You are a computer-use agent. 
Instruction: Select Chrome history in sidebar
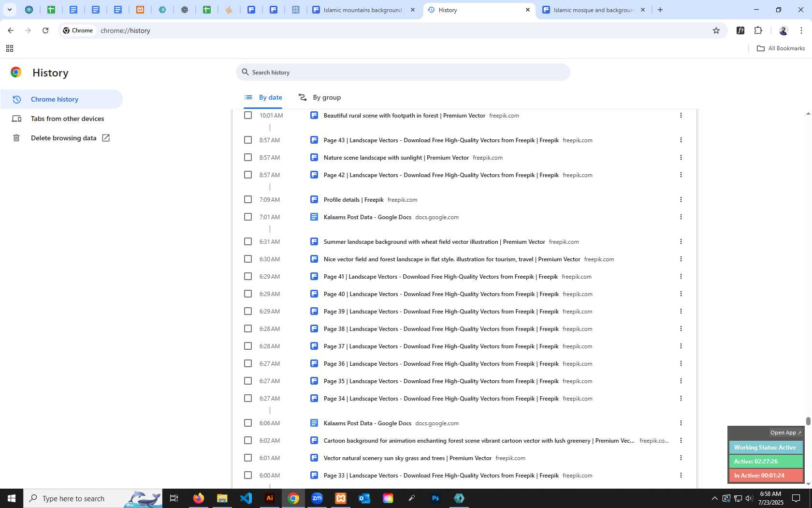click(61, 99)
